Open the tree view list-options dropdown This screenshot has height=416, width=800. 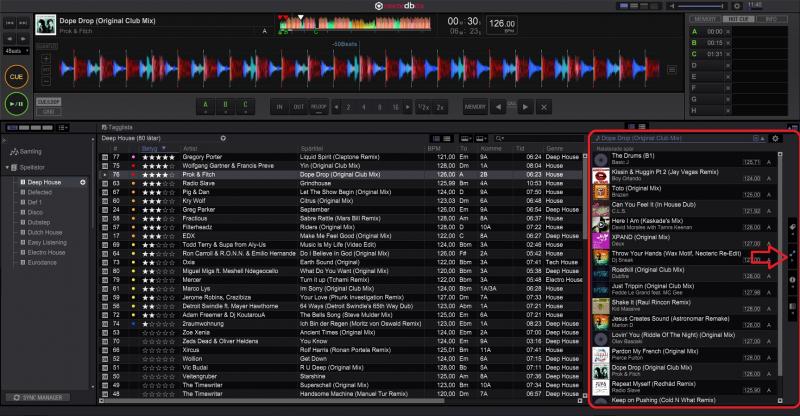point(63,128)
